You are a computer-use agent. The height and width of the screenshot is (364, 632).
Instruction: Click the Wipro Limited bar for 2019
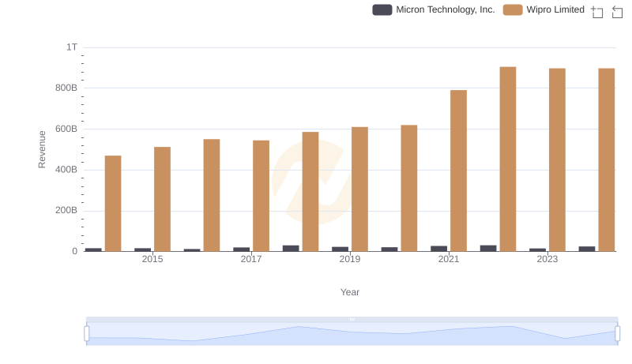(359, 190)
